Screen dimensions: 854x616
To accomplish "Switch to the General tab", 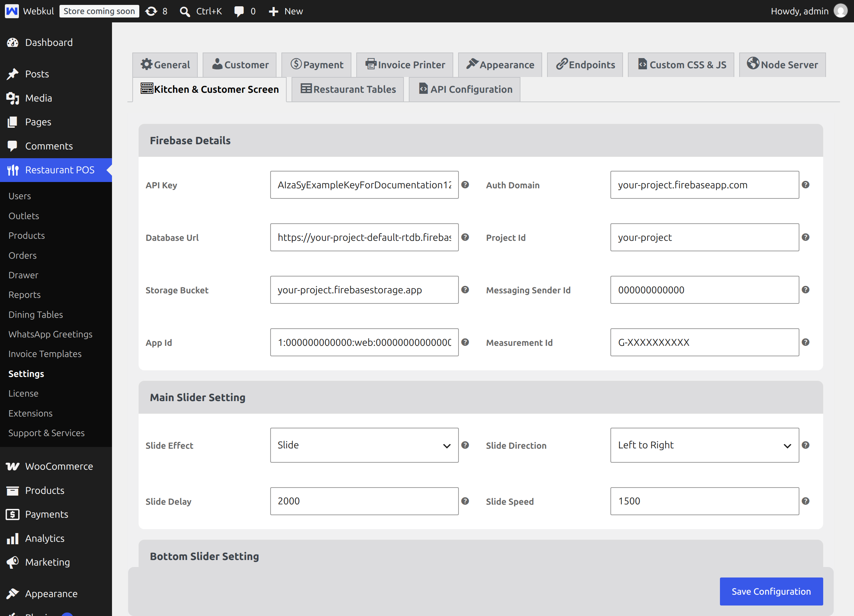I will 165,65.
